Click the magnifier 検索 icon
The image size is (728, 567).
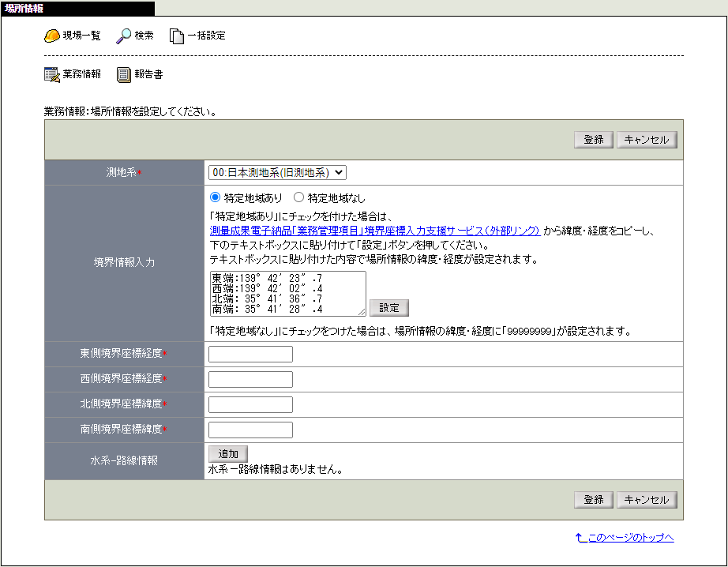(x=123, y=36)
